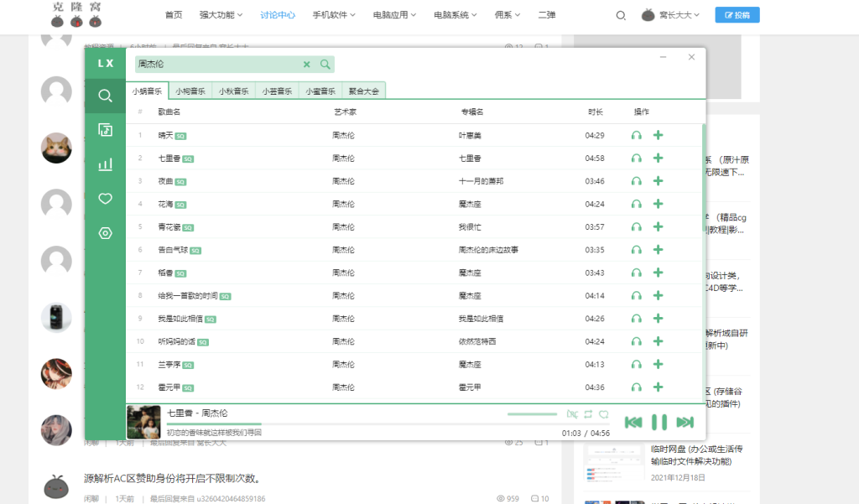Click album name 依然范特西

coord(477,341)
